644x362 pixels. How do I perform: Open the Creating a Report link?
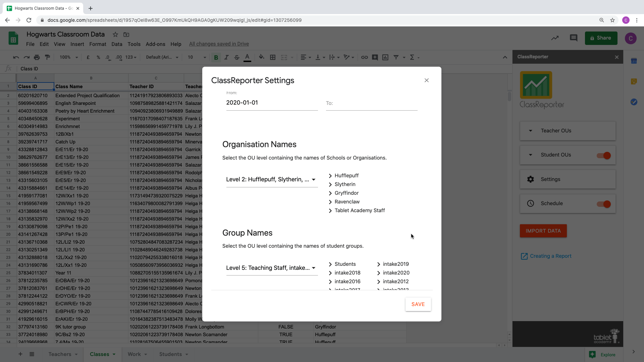pyautogui.click(x=550, y=256)
